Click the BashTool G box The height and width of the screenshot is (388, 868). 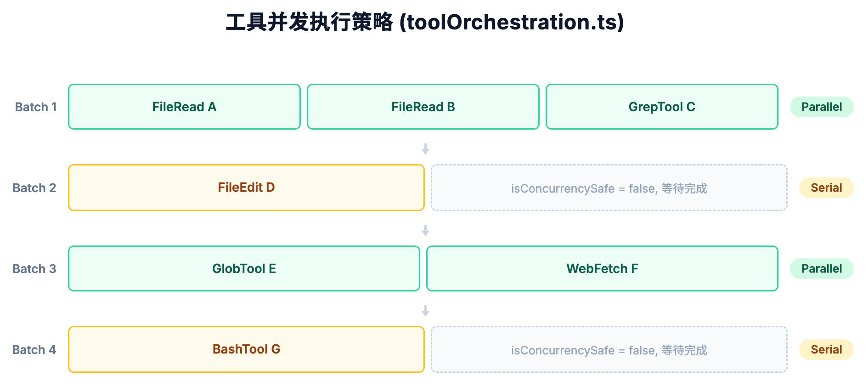[246, 349]
